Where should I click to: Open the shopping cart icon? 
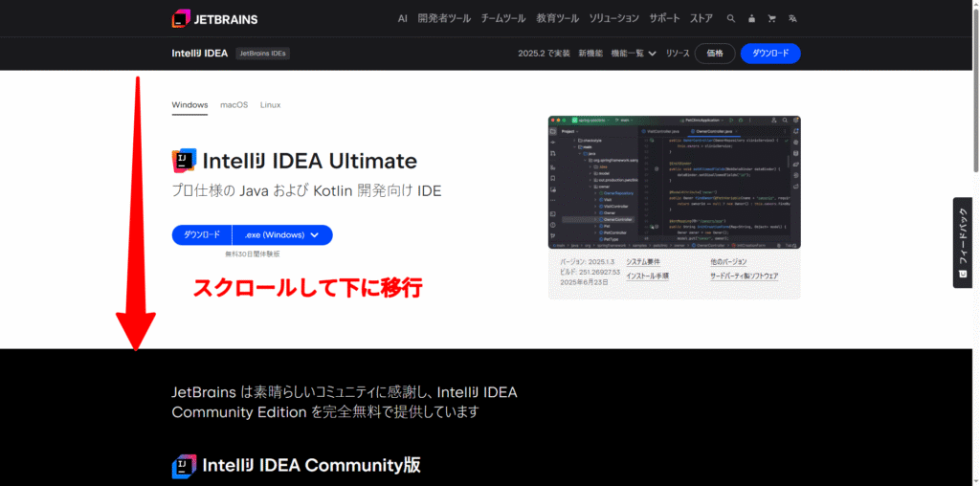[x=772, y=19]
